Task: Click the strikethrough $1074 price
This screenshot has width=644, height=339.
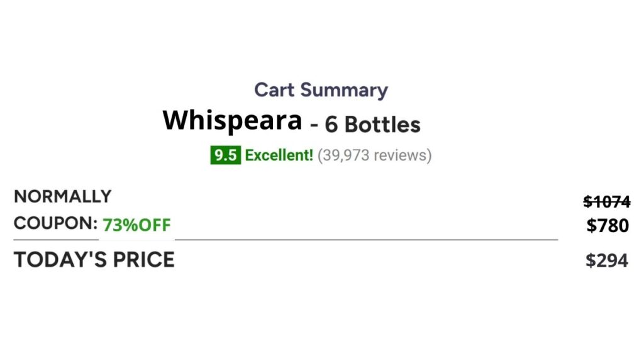Action: coord(607,201)
